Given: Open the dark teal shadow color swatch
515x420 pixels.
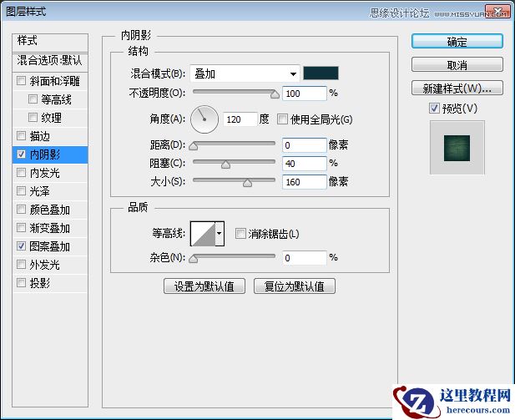Looking at the screenshot, I should 321,73.
